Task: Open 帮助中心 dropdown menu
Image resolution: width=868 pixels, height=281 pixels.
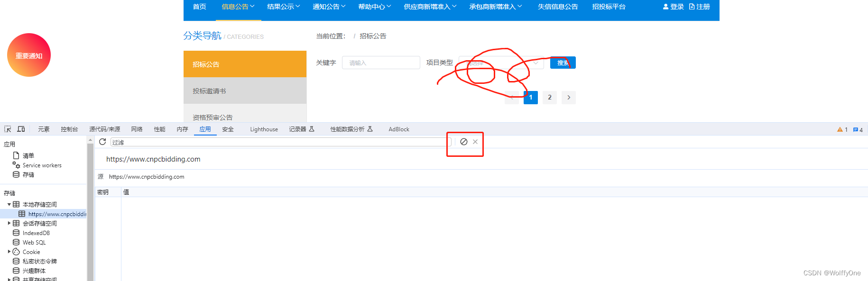Action: pyautogui.click(x=375, y=7)
